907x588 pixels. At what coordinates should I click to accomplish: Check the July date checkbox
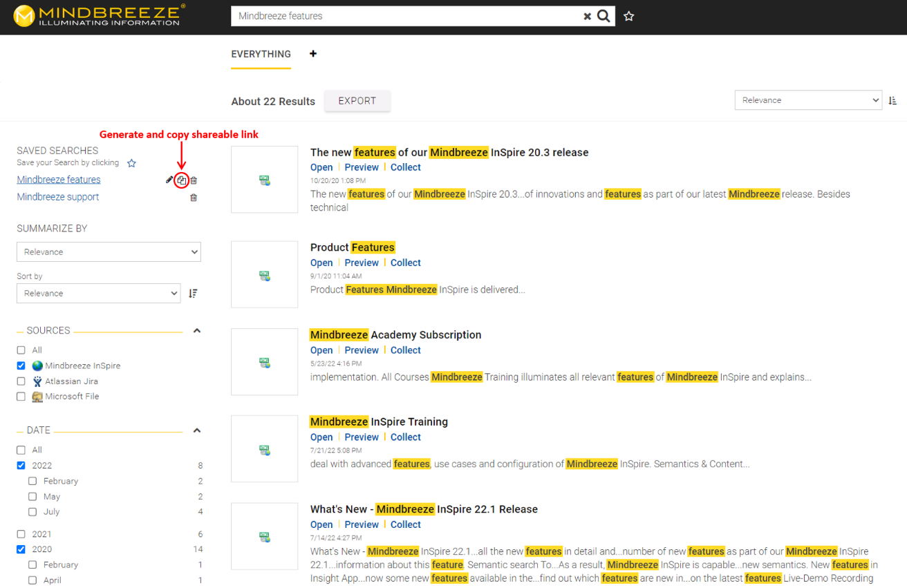click(x=32, y=512)
